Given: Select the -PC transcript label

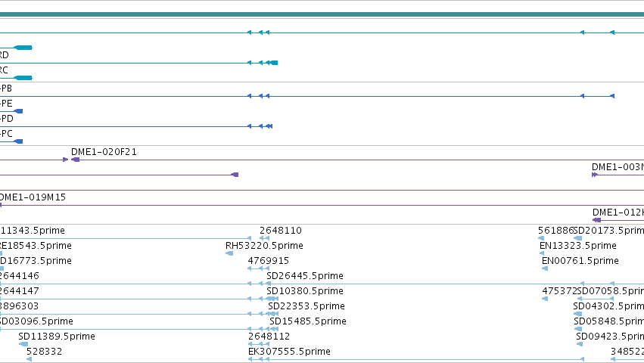Looking at the screenshot, I should point(6,135).
